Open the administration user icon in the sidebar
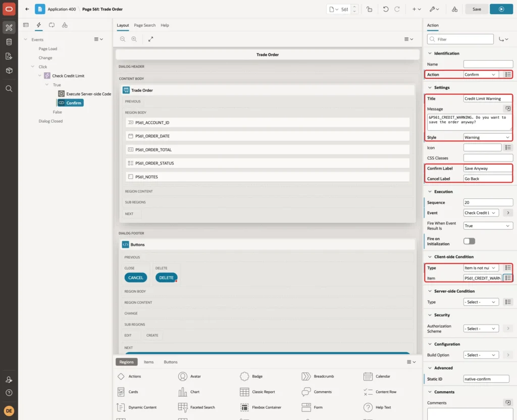The image size is (517, 420). pos(9,380)
